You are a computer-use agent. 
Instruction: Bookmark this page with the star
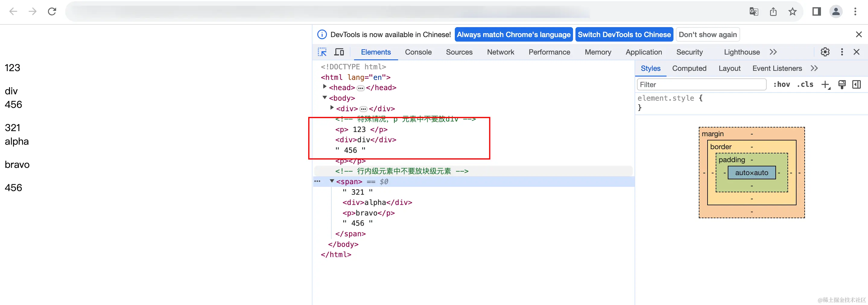pos(793,11)
